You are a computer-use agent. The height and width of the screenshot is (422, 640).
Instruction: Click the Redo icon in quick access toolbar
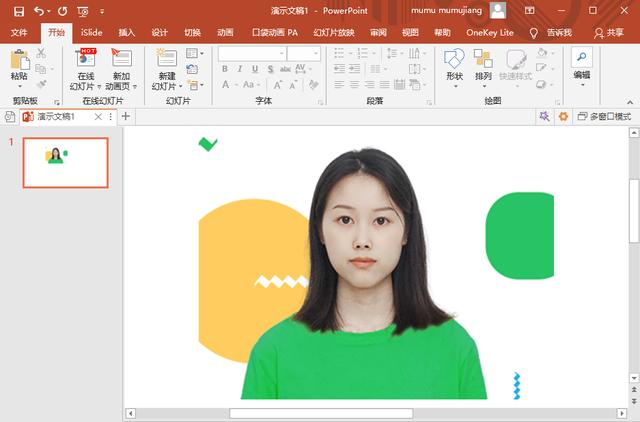[x=62, y=11]
